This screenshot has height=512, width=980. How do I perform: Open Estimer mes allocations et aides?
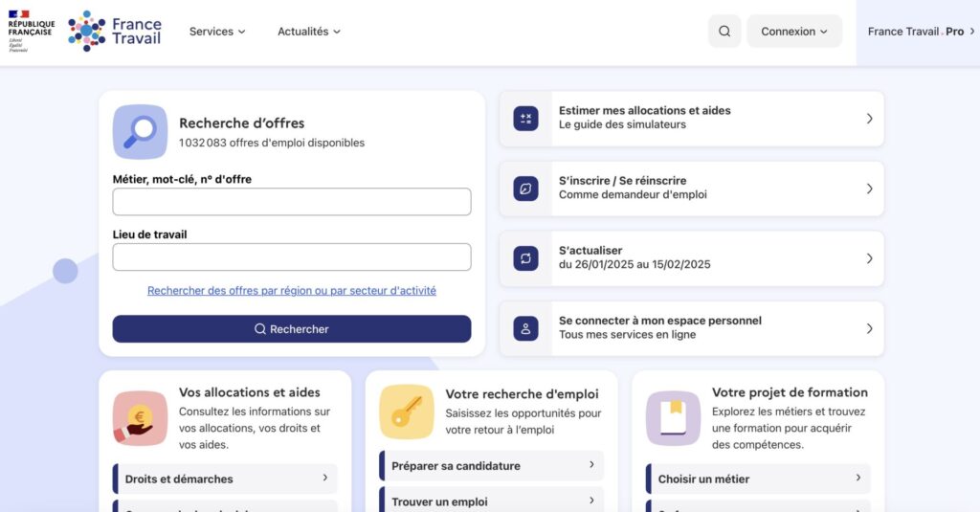click(691, 119)
